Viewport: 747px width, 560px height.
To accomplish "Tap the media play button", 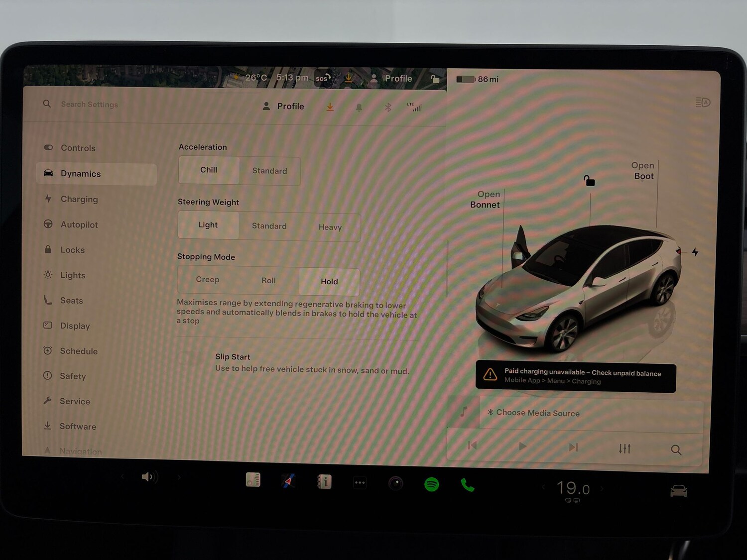I will pyautogui.click(x=522, y=446).
